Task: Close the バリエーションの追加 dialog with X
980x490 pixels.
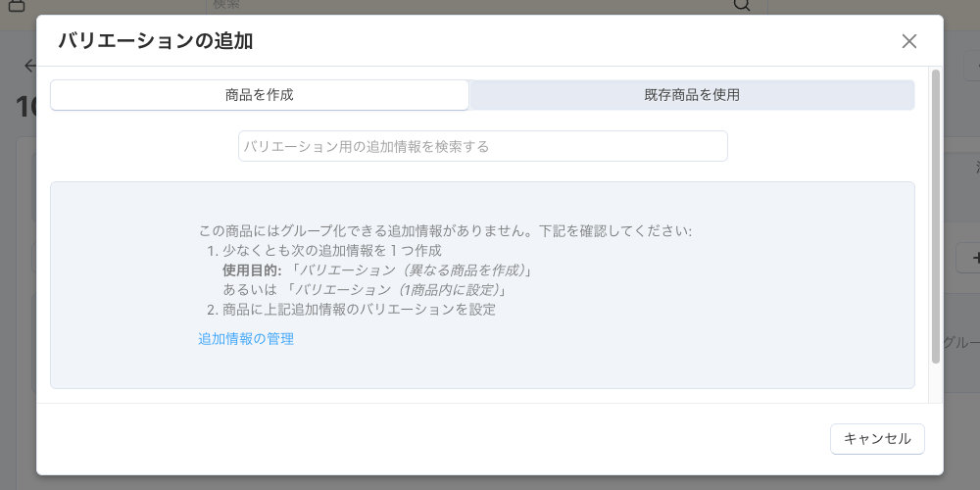Action: coord(908,41)
